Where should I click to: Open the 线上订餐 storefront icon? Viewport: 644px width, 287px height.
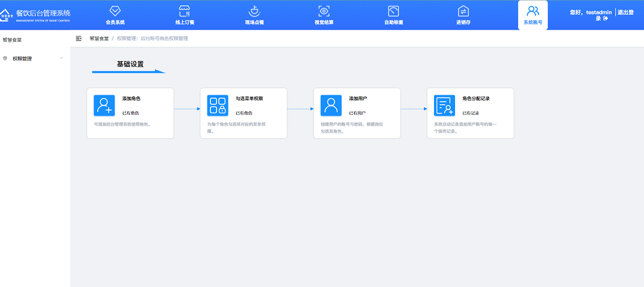pyautogui.click(x=184, y=11)
